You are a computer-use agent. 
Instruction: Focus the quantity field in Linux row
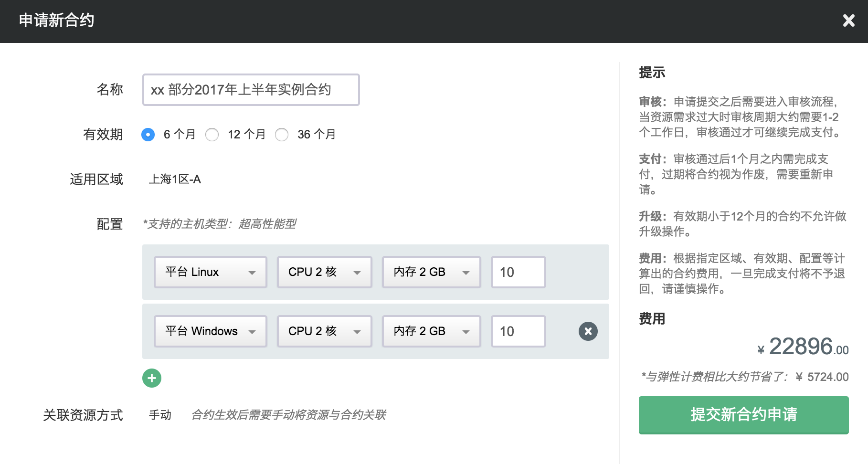[x=518, y=272]
